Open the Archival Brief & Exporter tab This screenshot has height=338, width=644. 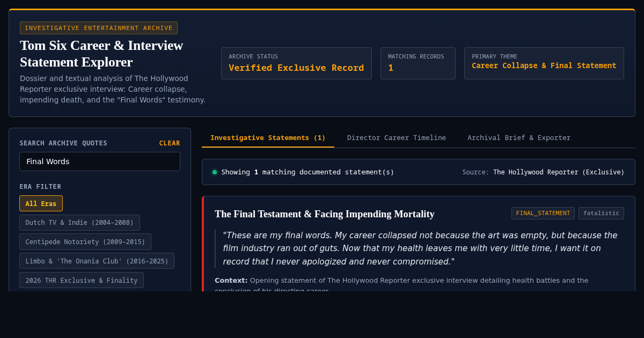coord(519,138)
